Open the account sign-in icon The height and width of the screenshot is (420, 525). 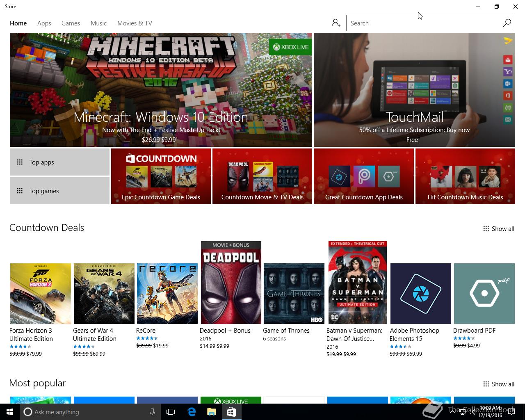tap(336, 23)
